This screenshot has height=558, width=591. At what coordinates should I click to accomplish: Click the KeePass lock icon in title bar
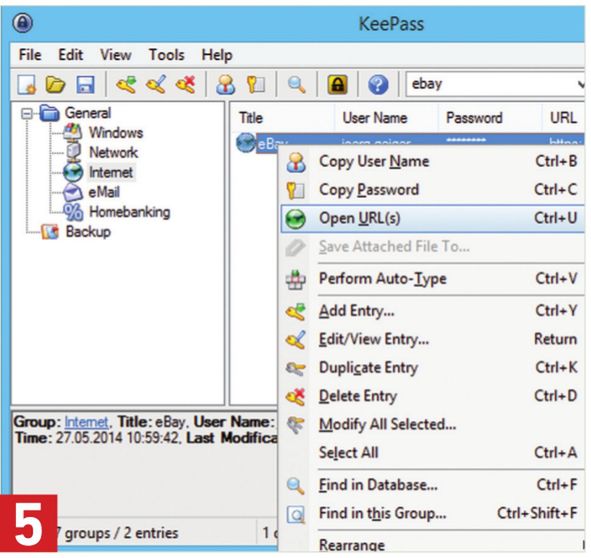coord(23,23)
